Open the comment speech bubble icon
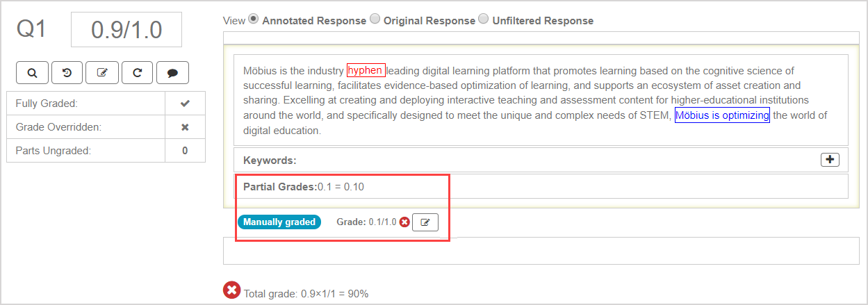 coord(172,72)
